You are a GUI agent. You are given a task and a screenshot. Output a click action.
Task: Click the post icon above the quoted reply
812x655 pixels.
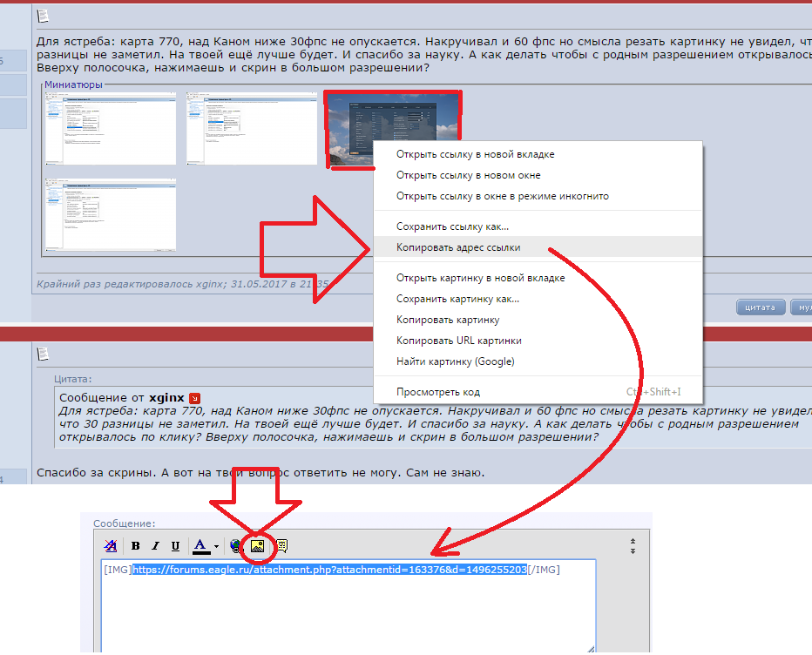tap(43, 353)
